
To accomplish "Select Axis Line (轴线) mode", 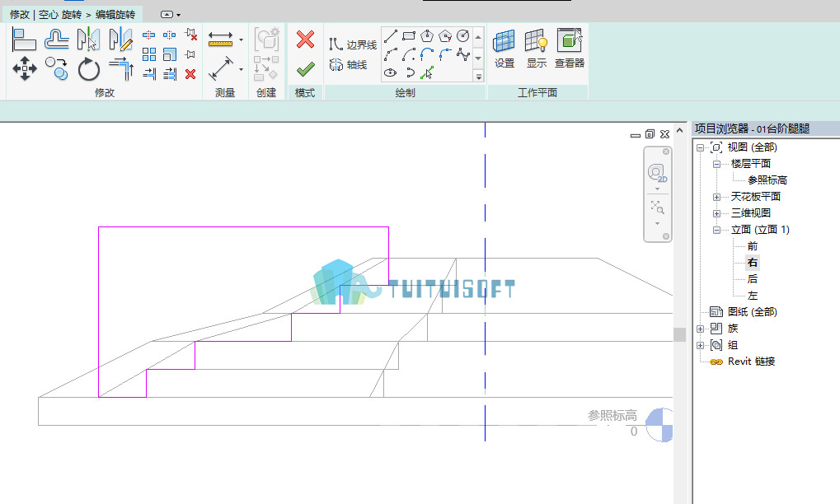I will click(349, 65).
